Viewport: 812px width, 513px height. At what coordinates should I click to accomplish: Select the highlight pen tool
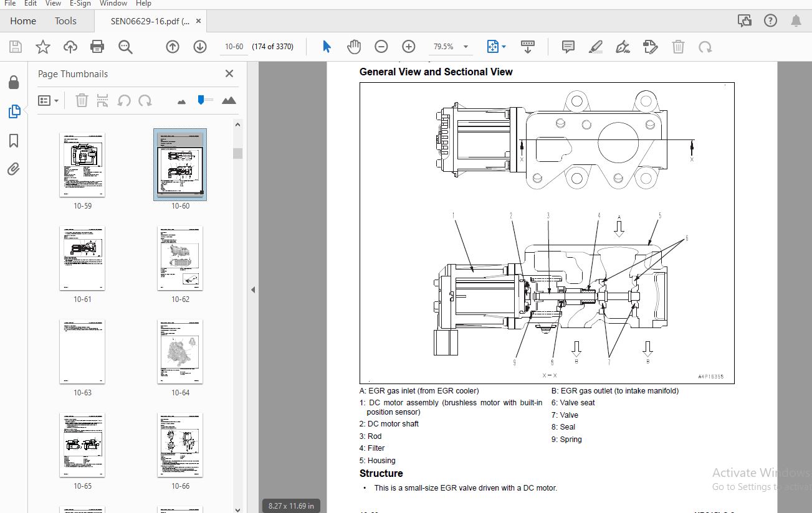(596, 47)
